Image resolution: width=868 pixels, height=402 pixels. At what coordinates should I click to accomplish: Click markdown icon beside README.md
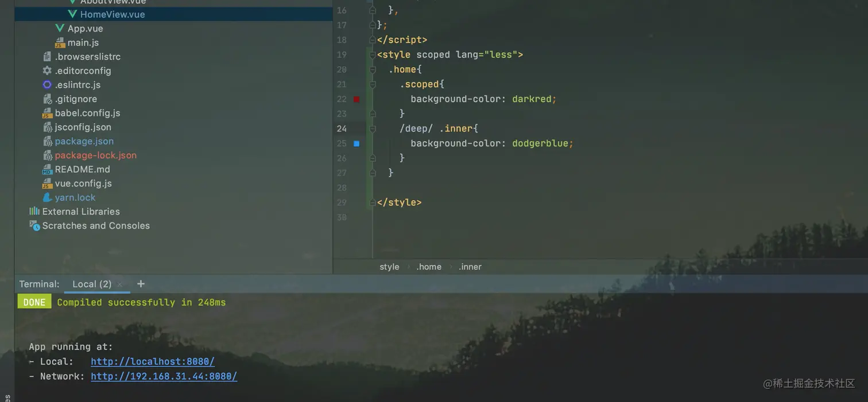click(x=47, y=169)
